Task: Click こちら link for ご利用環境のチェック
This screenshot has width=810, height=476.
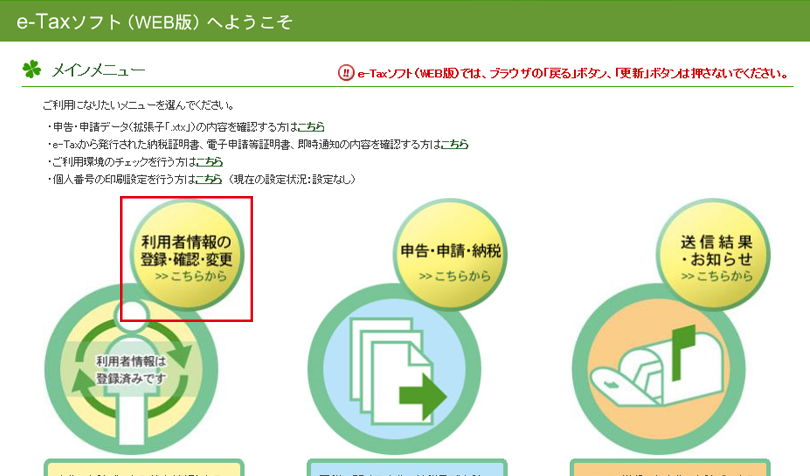Action: (210, 162)
